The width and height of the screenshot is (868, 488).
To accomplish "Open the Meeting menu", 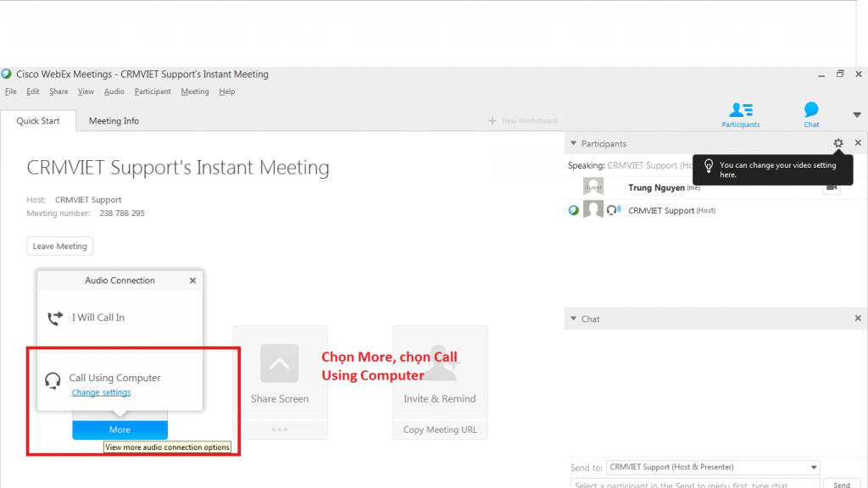I will [195, 91].
